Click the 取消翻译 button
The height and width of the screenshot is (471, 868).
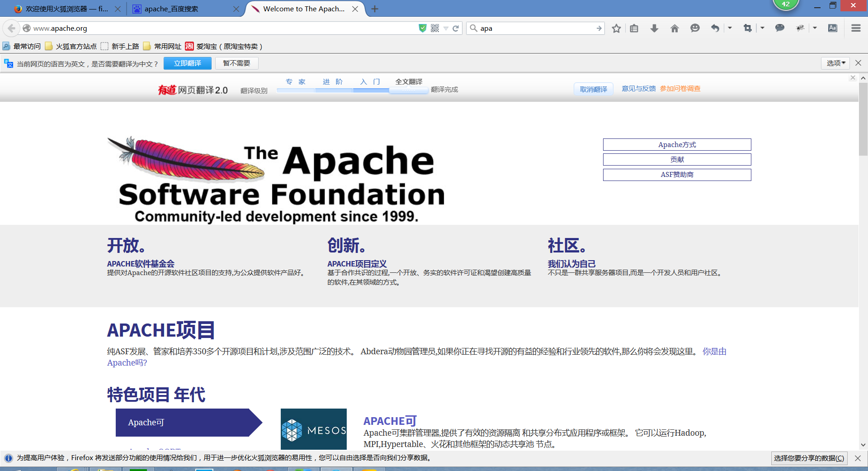(x=594, y=89)
